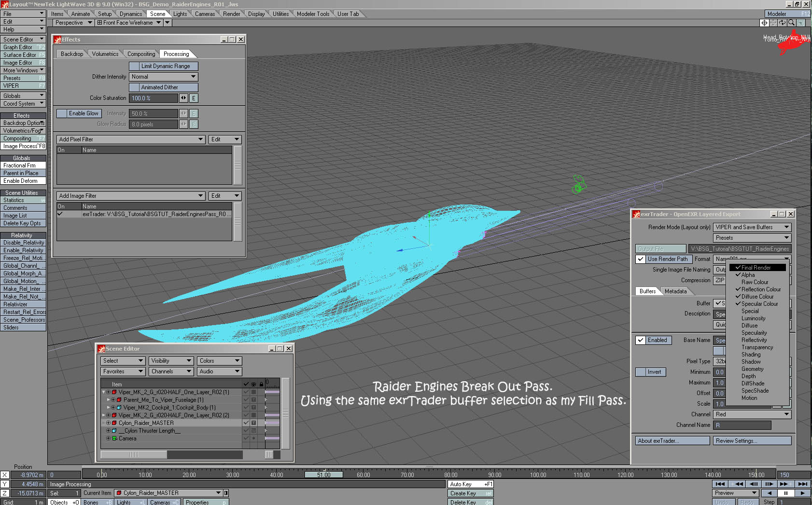Collapse the Viper_MK_2_G_r020-HALF_One_Layer_R02 (1) item
The image size is (812, 505).
point(103,392)
